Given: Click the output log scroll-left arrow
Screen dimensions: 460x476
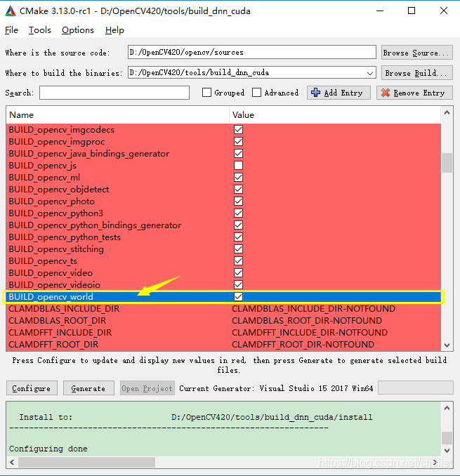Looking at the screenshot, I should coord(12,463).
